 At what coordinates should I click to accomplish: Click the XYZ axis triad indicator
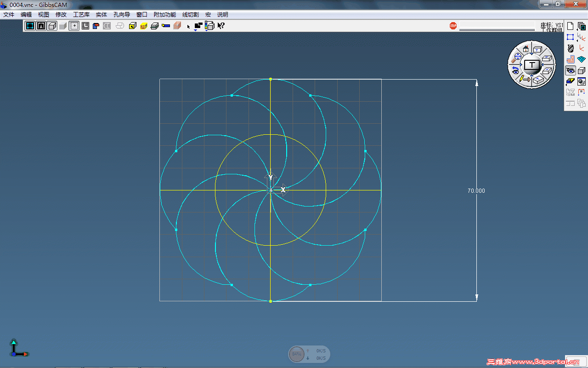[x=18, y=348]
